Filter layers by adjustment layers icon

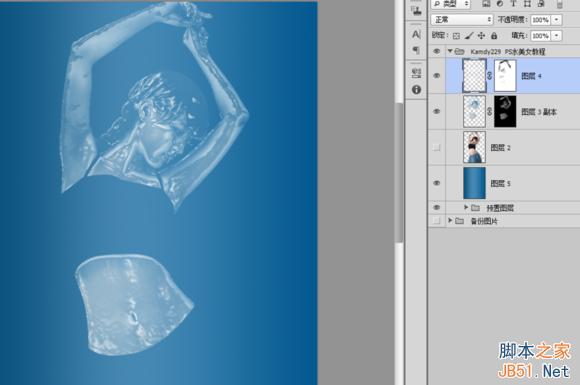[x=500, y=3]
